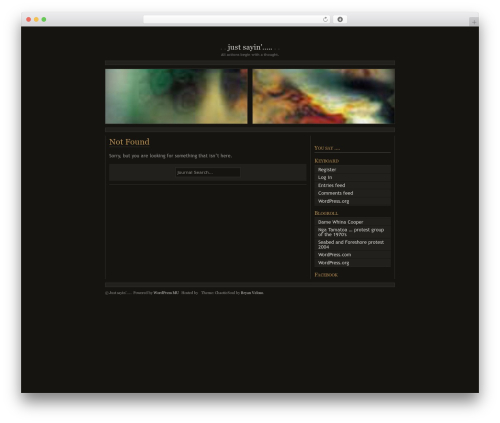This screenshot has height=423, width=500.
Task: Click the Facebook sidebar heading
Action: point(326,275)
